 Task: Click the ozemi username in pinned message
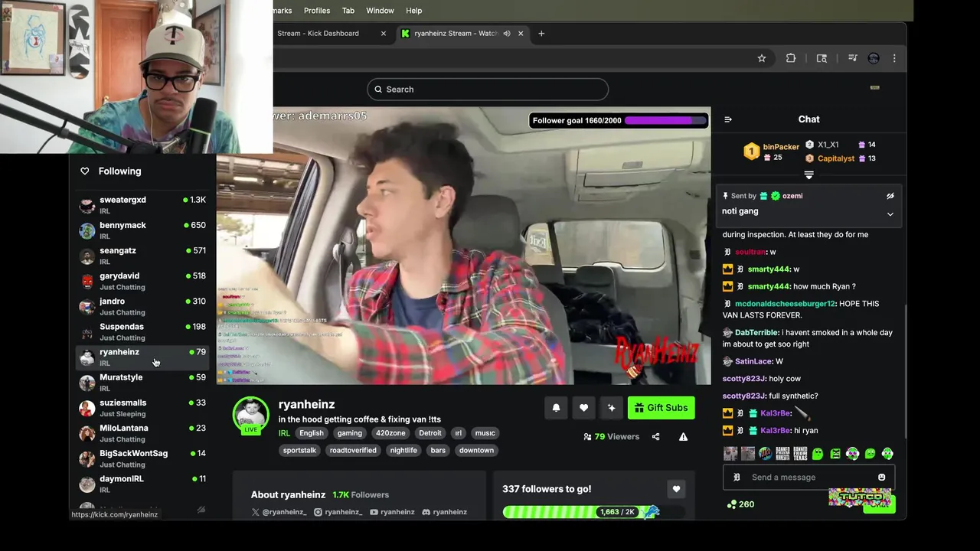pos(792,196)
